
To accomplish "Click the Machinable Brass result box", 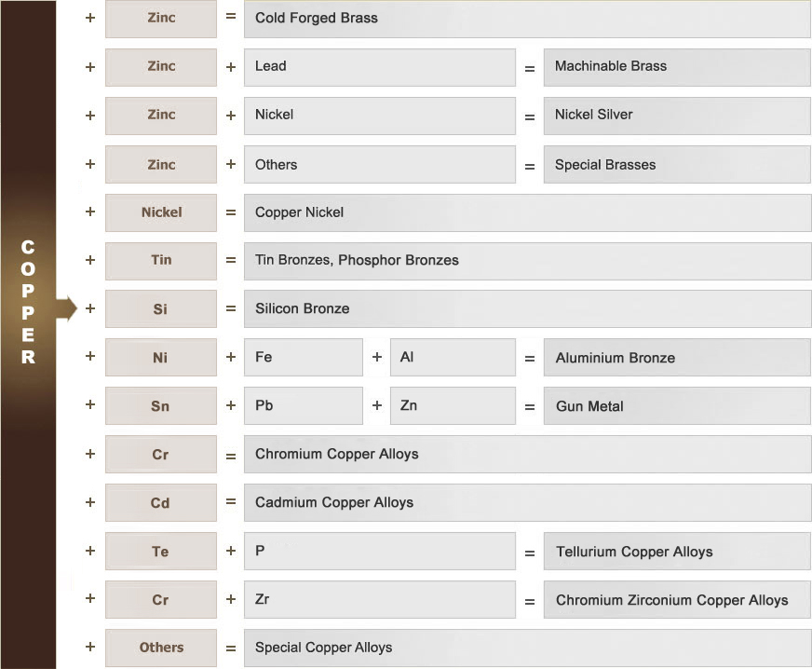I will point(677,67).
